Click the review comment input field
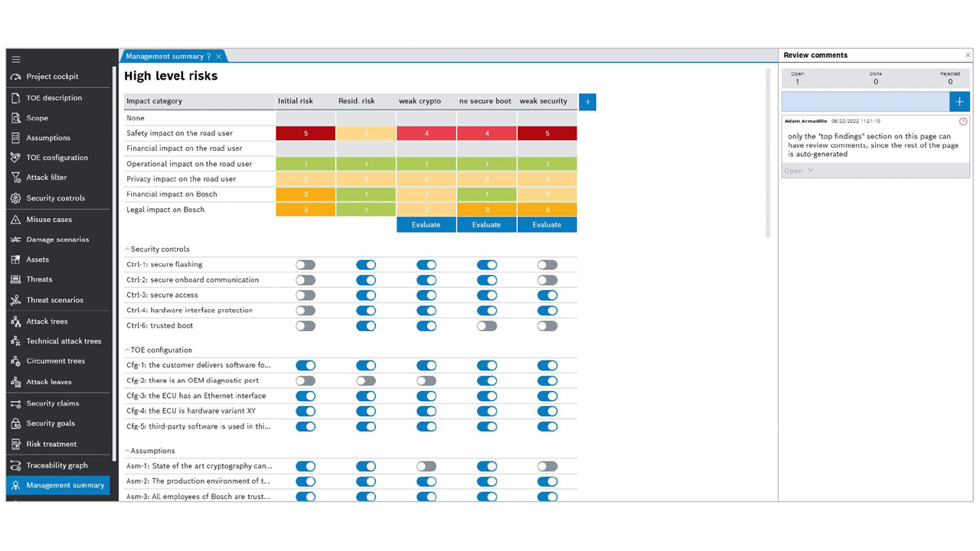This screenshot has height=551, width=980. point(865,102)
